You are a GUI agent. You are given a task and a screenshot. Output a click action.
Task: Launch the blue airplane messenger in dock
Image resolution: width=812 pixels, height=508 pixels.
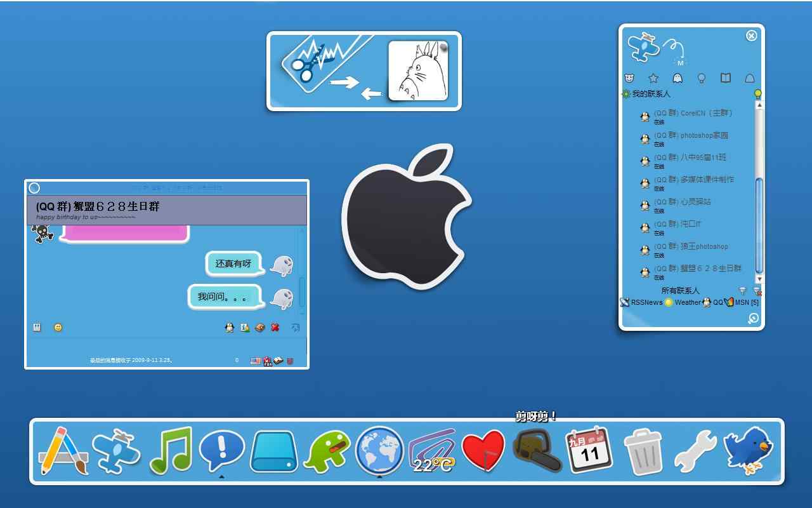point(116,450)
